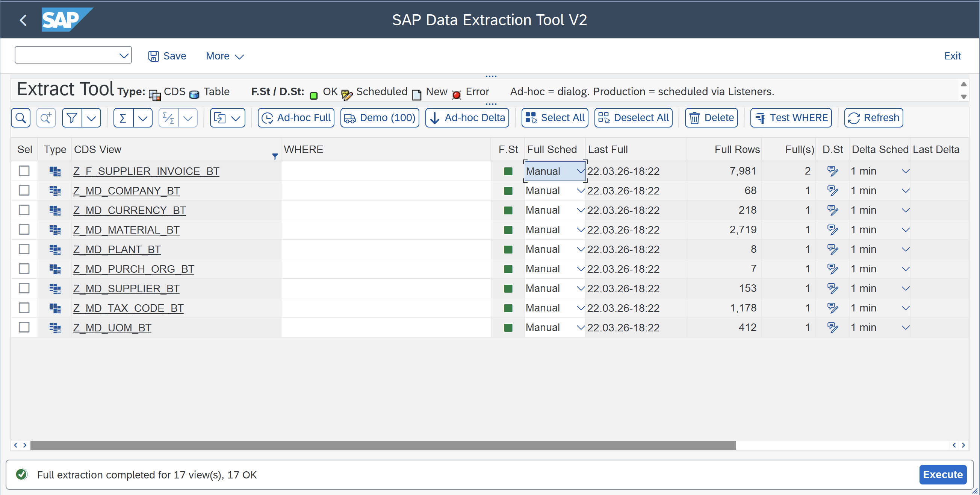Expand Delta Sched dropdown for Z_MD_SUPPLIER_BT
The image size is (980, 495).
(x=906, y=288)
